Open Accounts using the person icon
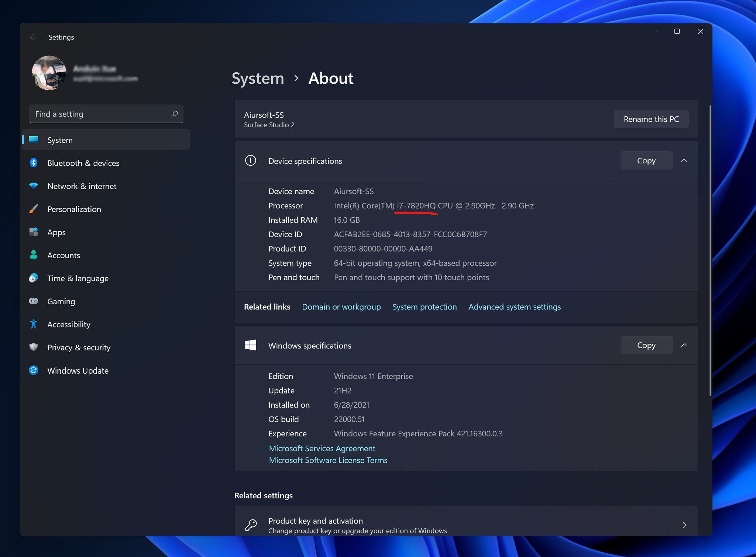 34,255
